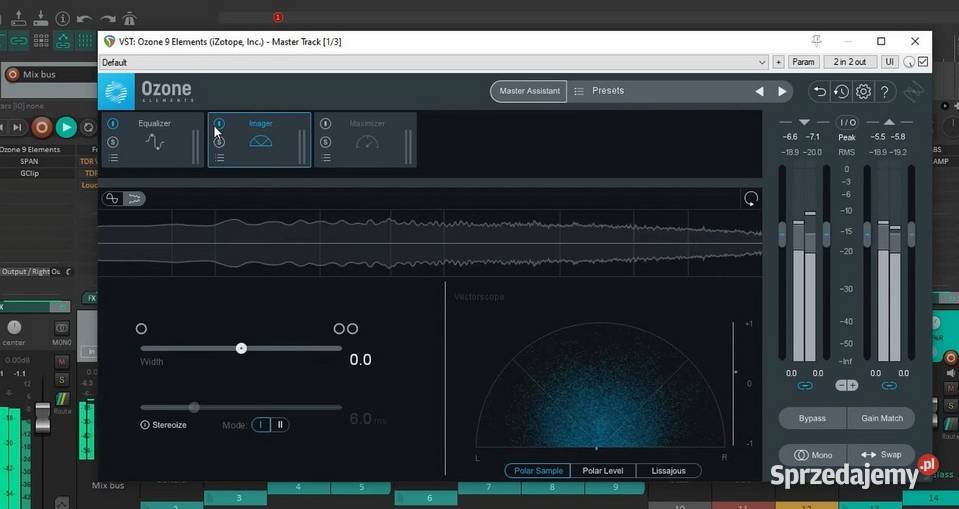
Task: Go to the previous preset
Action: coord(759,91)
